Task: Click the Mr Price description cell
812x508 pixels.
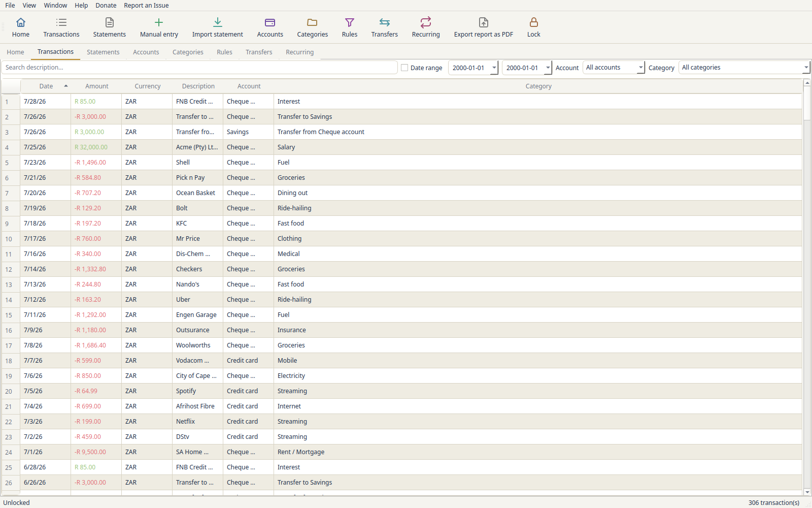Action: coord(198,239)
